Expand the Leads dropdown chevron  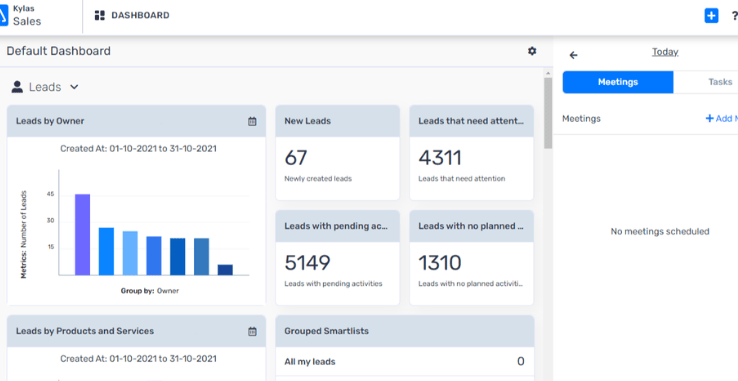(74, 87)
